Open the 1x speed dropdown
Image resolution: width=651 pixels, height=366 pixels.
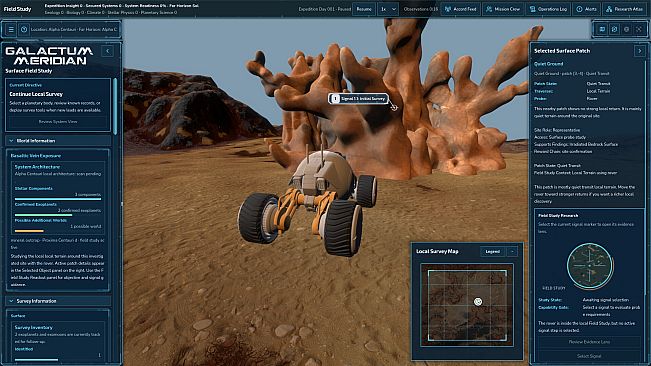388,9
